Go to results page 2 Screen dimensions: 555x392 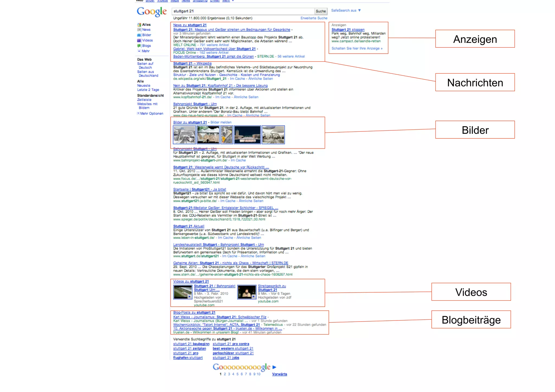(225, 374)
